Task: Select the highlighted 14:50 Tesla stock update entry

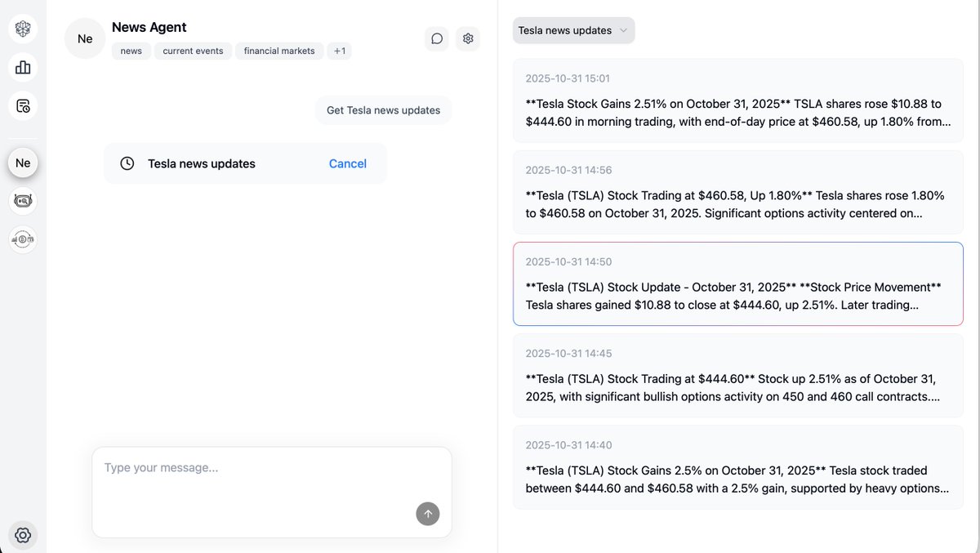Action: point(737,283)
